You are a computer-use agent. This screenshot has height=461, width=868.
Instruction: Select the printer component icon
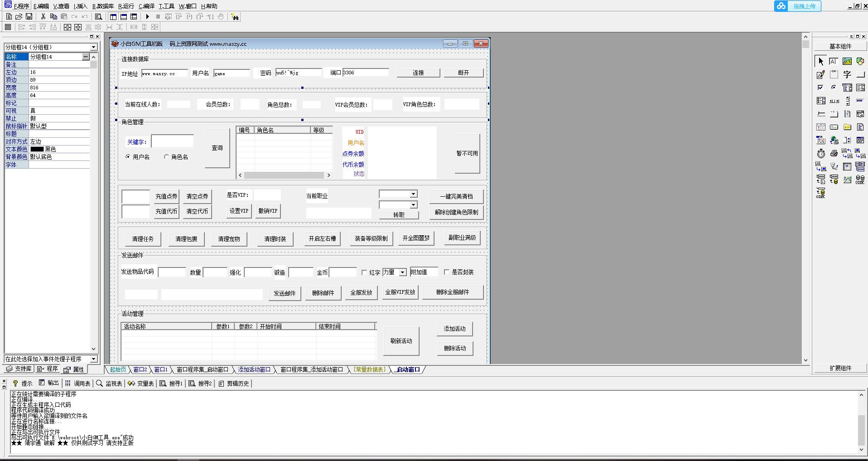tap(834, 153)
